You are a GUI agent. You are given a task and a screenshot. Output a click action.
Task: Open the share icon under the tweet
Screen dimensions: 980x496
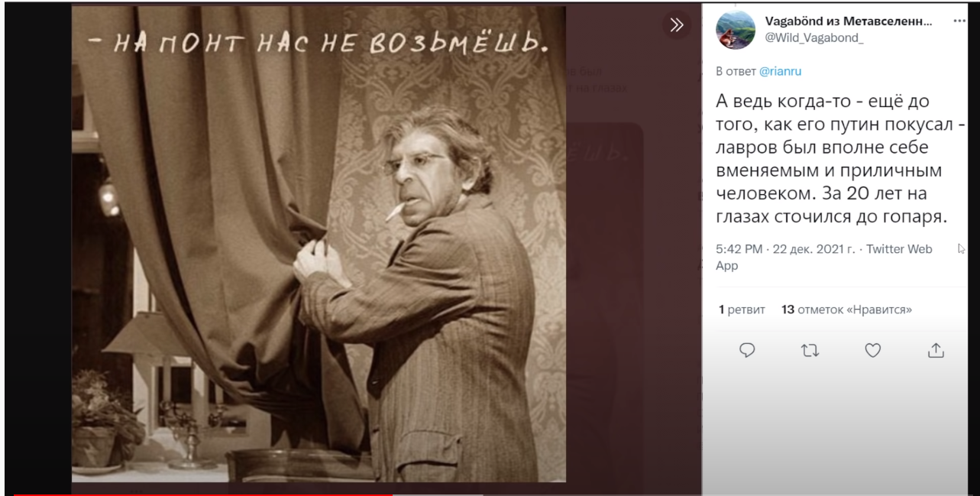click(936, 350)
